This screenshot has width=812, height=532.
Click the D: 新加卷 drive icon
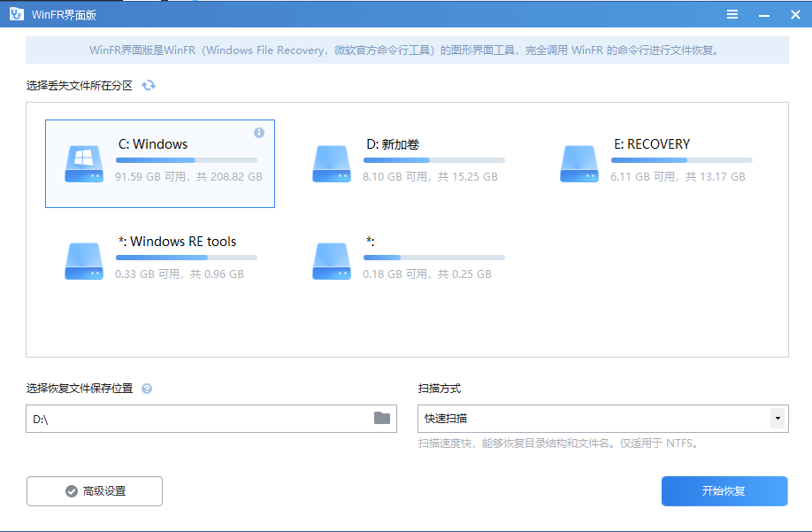click(x=331, y=163)
